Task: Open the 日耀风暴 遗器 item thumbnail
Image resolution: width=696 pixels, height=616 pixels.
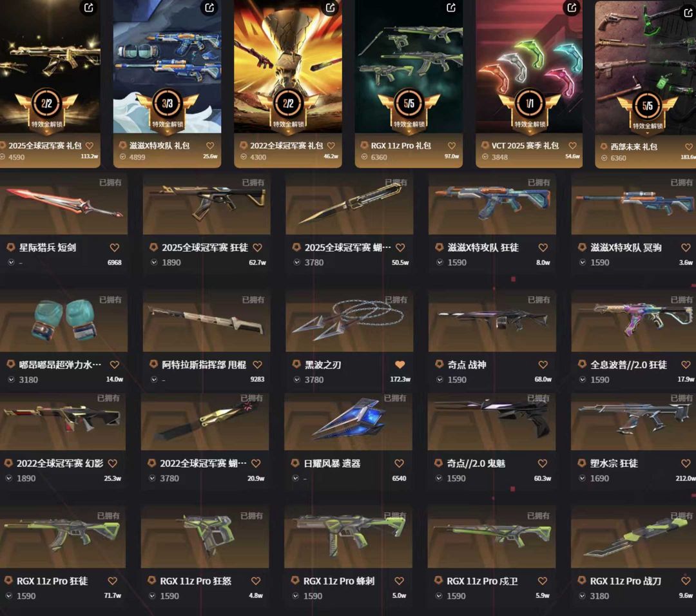Action: [349, 421]
